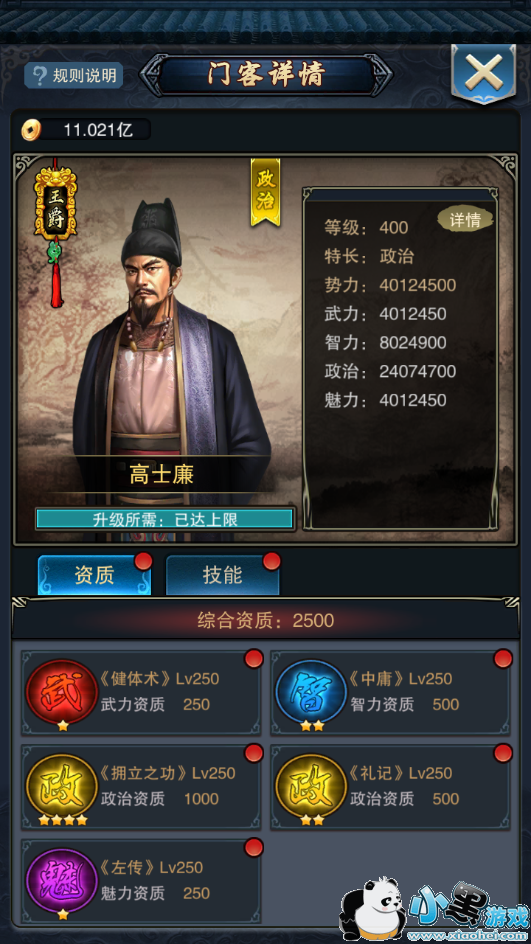The height and width of the screenshot is (944, 531).
Task: Tap the 王爵 rank badge pendant
Action: tap(55, 232)
